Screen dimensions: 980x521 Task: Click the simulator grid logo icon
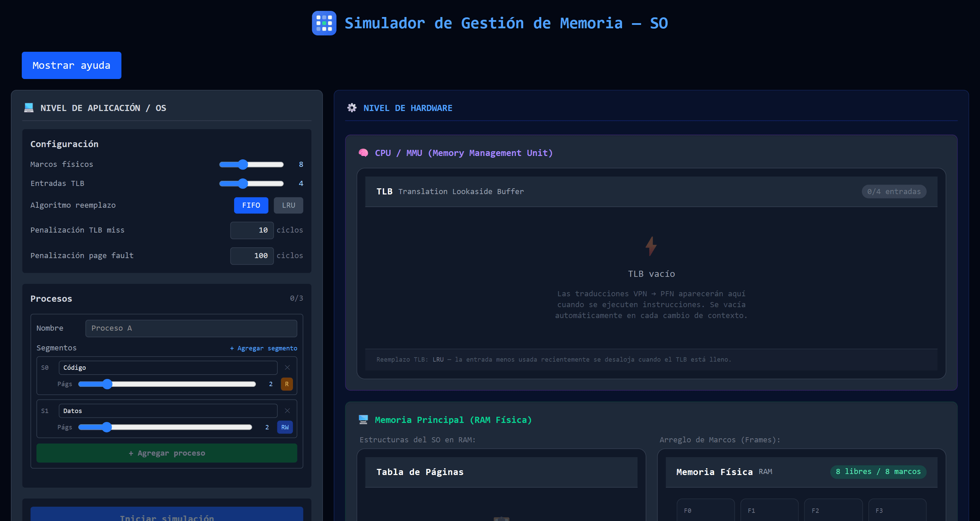tap(324, 23)
